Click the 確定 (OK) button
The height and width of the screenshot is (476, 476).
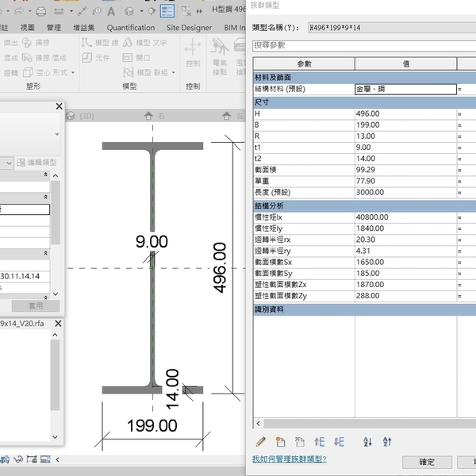click(x=427, y=462)
